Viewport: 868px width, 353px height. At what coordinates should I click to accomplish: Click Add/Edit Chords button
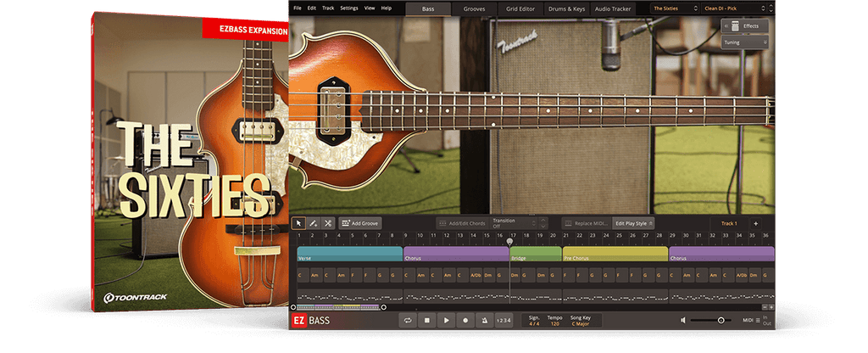(x=462, y=223)
